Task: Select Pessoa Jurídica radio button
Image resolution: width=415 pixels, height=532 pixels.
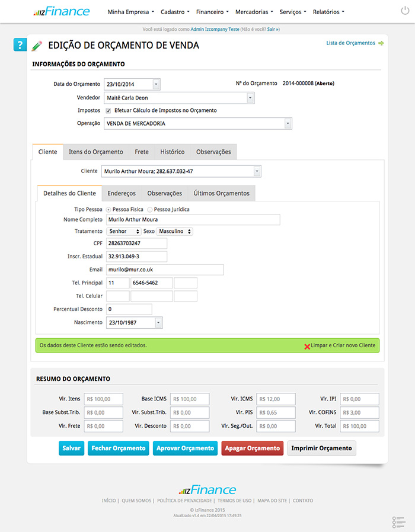Action: 150,210
